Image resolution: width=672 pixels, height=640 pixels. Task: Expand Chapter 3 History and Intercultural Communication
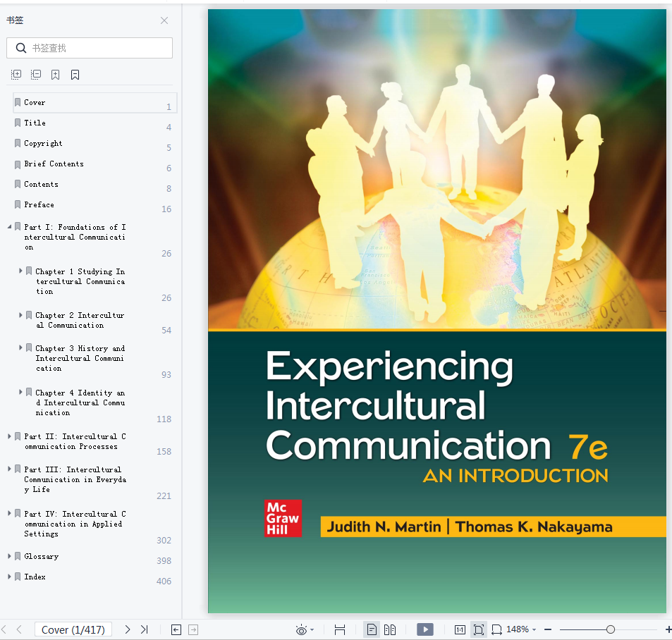pos(20,348)
